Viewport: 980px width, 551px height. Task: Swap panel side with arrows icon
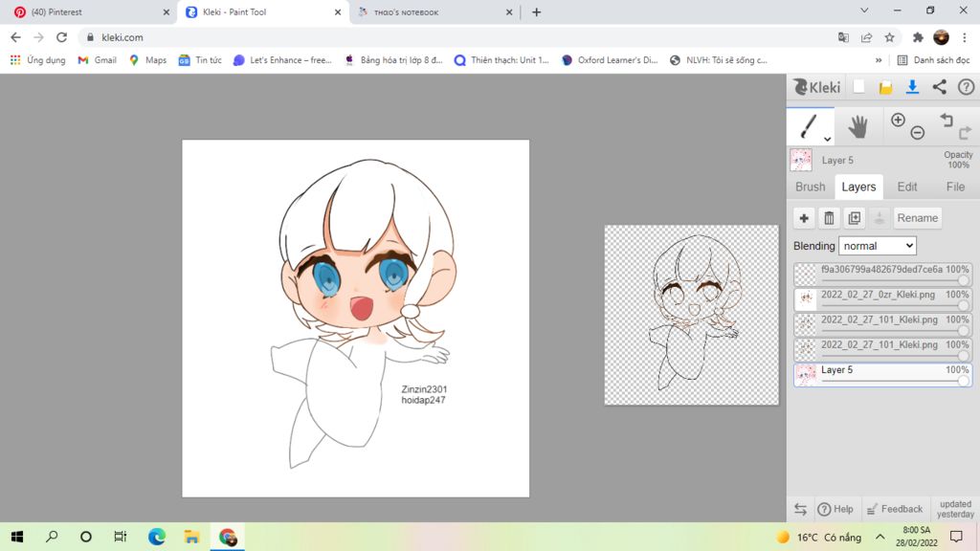pos(800,509)
